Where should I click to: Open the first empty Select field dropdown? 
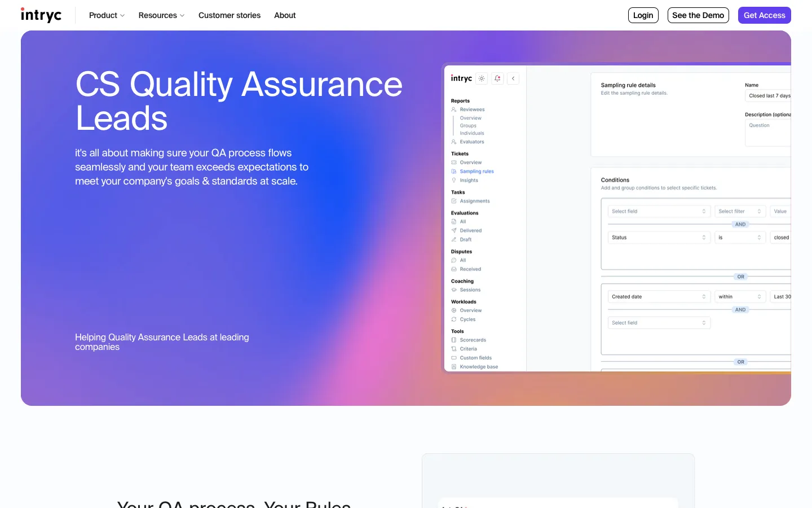click(659, 211)
